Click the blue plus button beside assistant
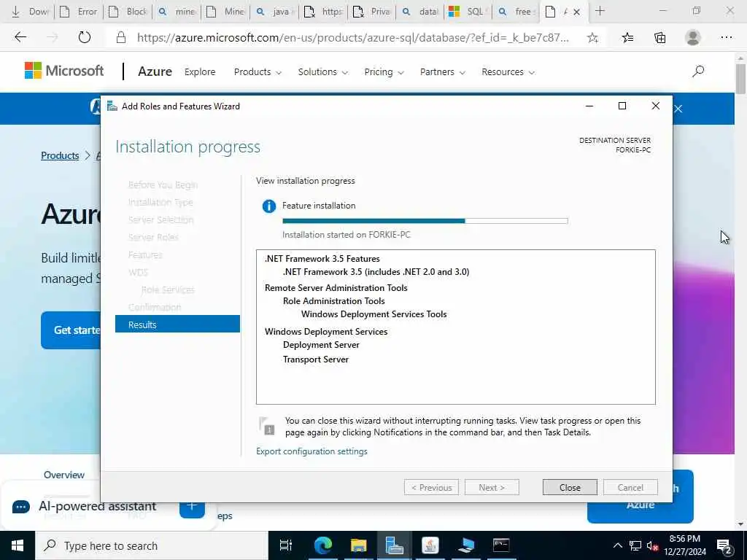Viewport: 747px width, 560px height. point(192,507)
